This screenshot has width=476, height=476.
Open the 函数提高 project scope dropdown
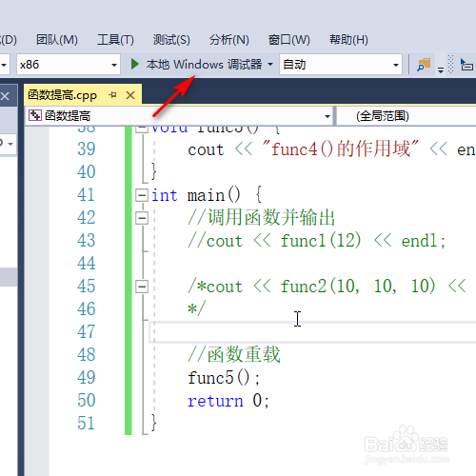[179, 116]
